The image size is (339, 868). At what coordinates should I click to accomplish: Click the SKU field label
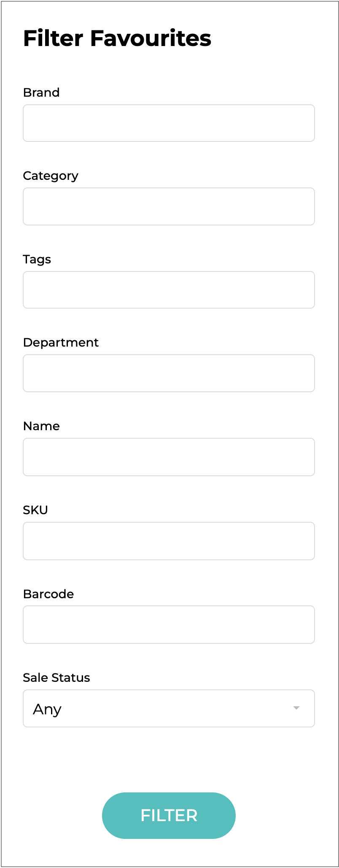[35, 510]
